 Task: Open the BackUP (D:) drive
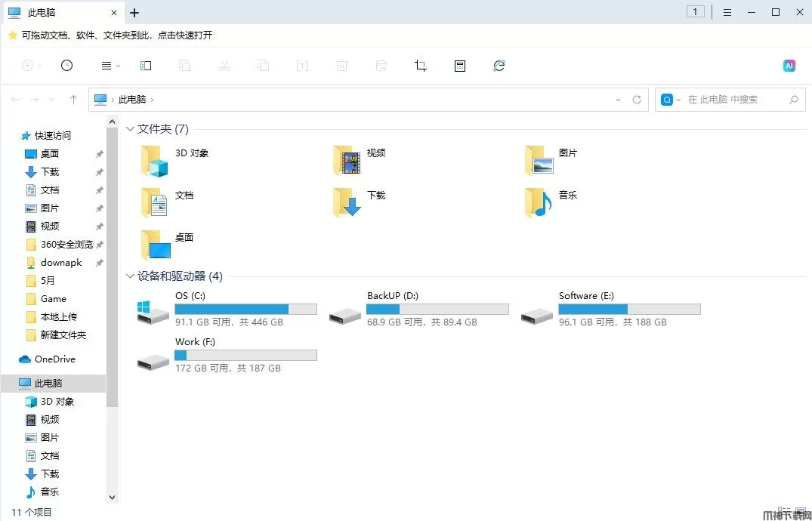pyautogui.click(x=418, y=309)
